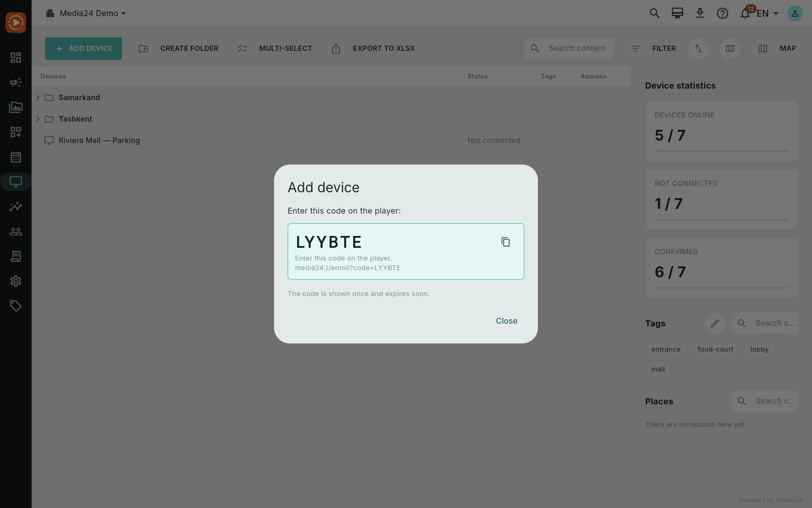Image resolution: width=812 pixels, height=508 pixels.
Task: Open the user profile avatar
Action: tap(795, 14)
